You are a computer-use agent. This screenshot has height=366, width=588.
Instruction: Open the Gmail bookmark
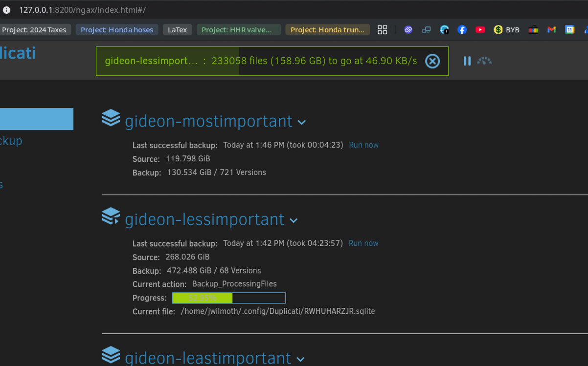552,30
